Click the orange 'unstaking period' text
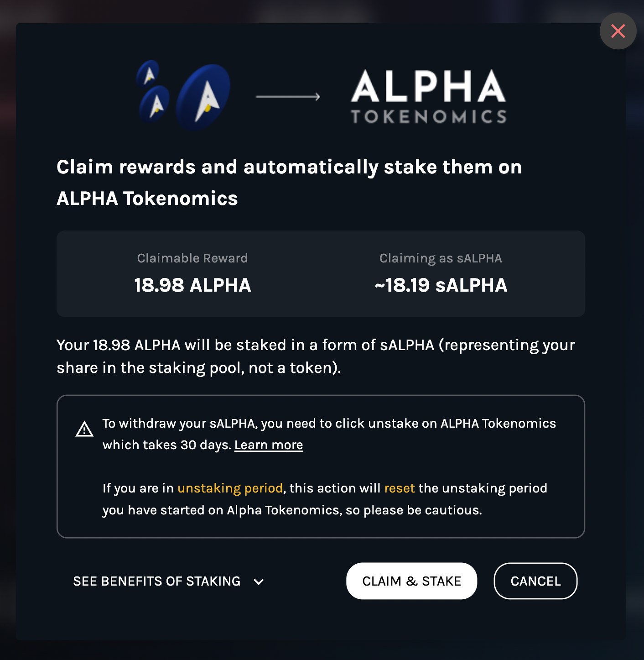 [230, 488]
